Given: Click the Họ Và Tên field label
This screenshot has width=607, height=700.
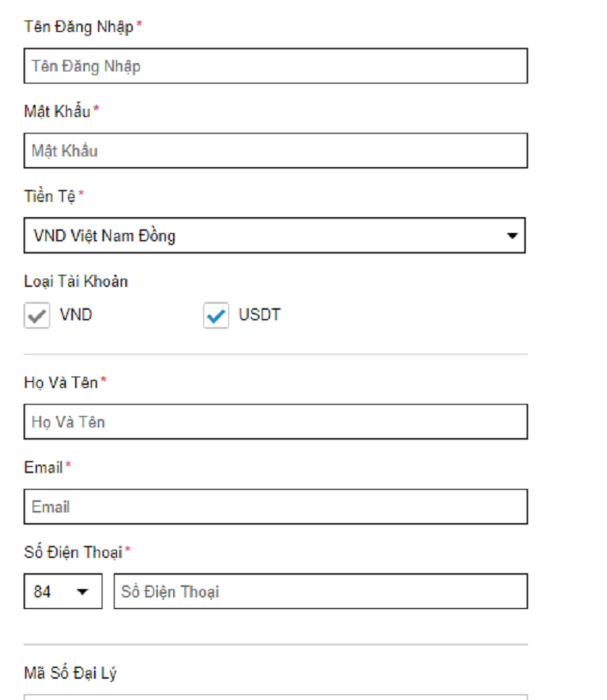Looking at the screenshot, I should pyautogui.click(x=61, y=383).
